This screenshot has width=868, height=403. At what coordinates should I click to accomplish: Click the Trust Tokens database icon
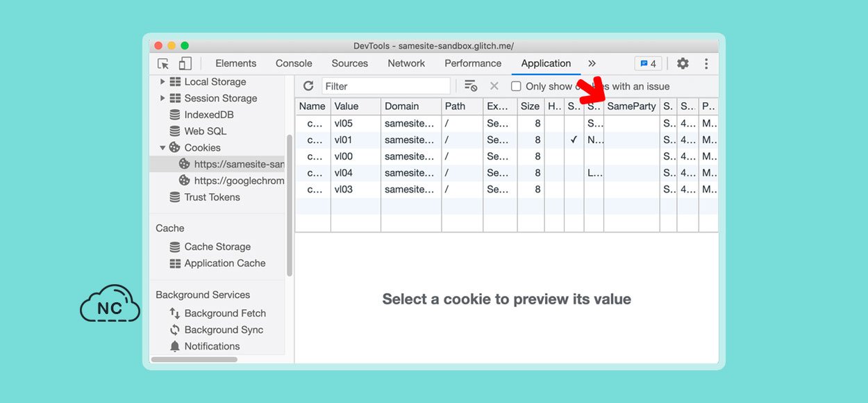(x=175, y=197)
